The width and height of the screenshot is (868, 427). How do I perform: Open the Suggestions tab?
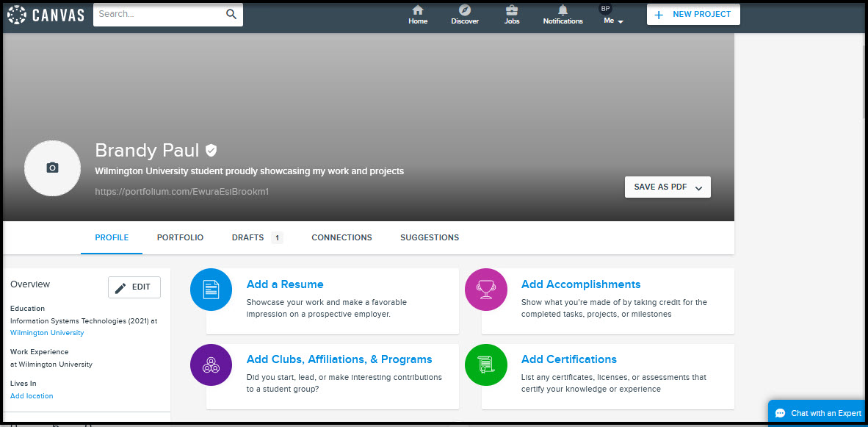(430, 237)
